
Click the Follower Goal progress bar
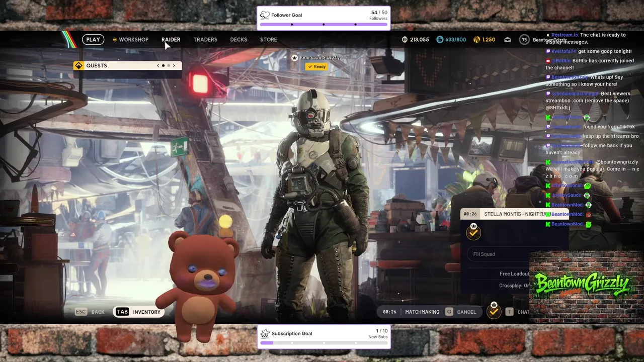[x=324, y=24]
